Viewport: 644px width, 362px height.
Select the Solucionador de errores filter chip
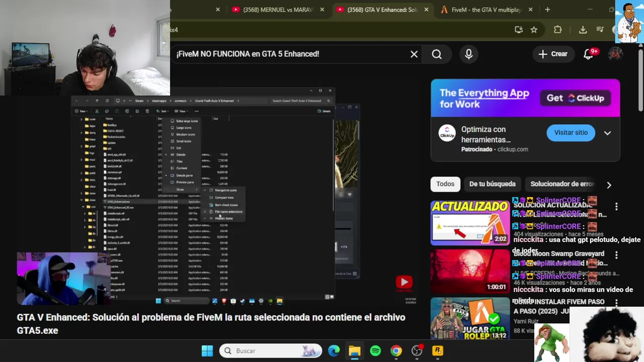562,184
